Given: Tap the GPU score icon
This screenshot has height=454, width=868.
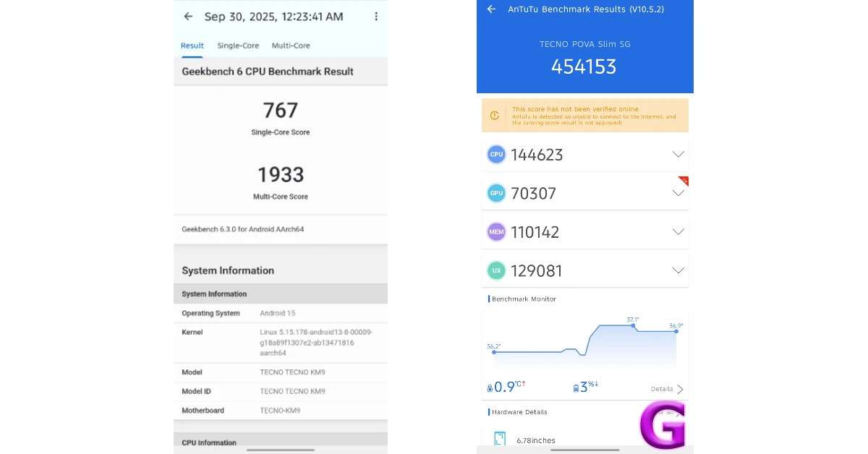Looking at the screenshot, I should [x=496, y=193].
